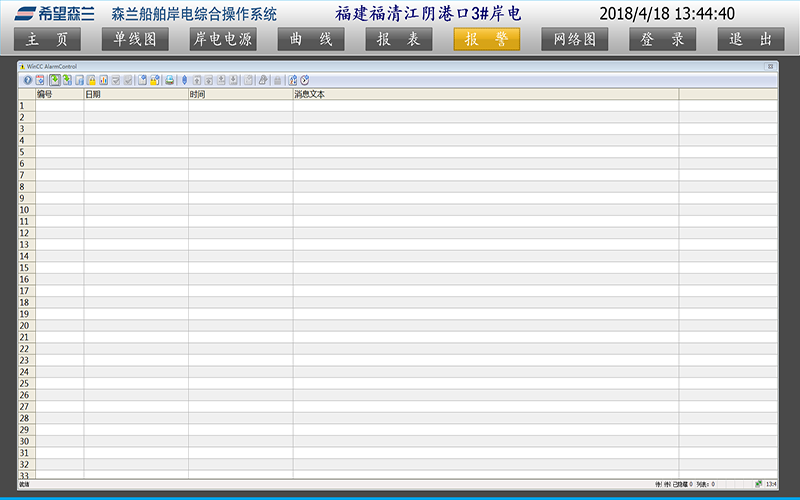The image size is (800, 500).
Task: Go to 主页 home page
Action: (48, 39)
